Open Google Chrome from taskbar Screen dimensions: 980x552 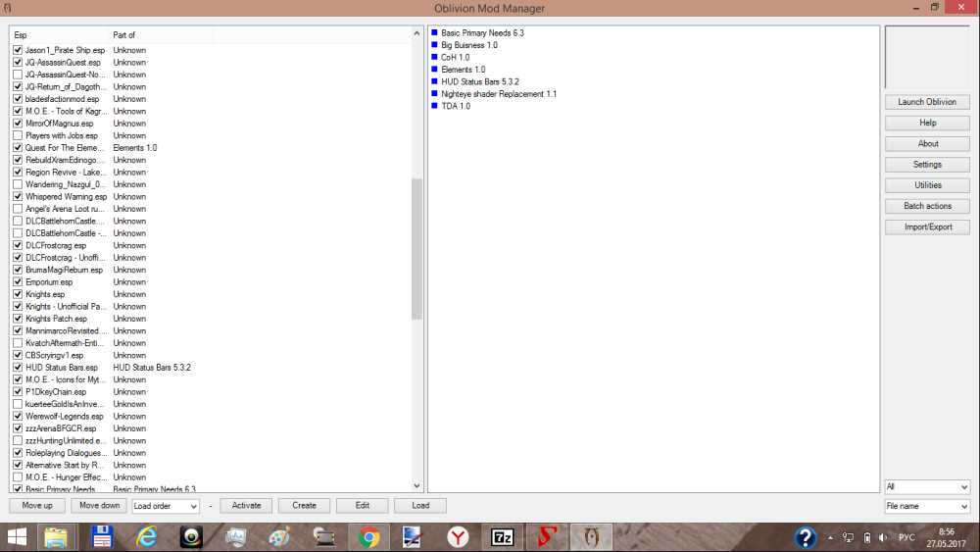coord(368,537)
